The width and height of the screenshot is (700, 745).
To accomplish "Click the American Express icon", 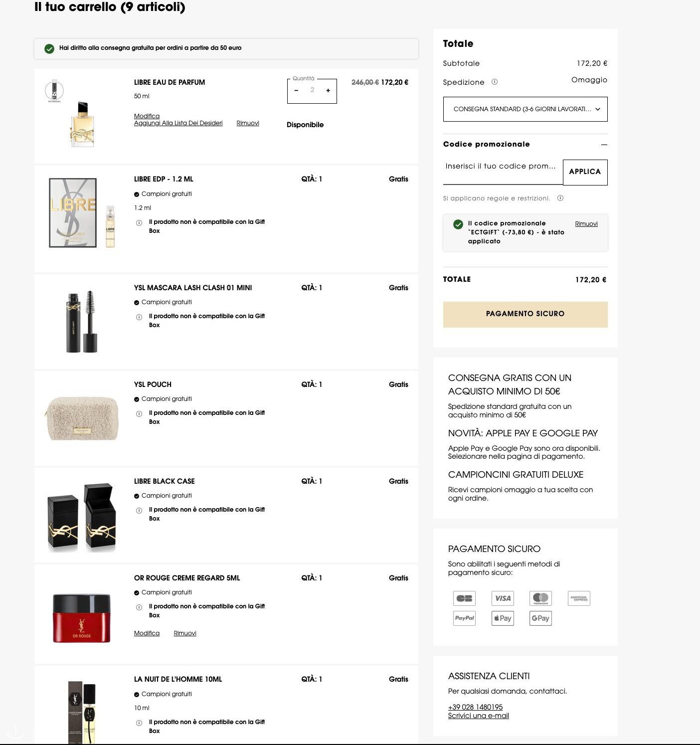I will (x=579, y=598).
